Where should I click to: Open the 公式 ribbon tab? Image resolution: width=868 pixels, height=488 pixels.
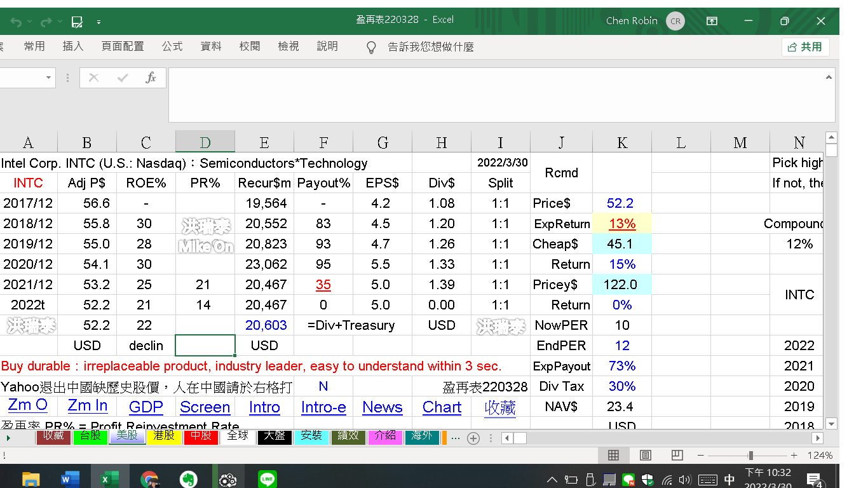(x=172, y=46)
